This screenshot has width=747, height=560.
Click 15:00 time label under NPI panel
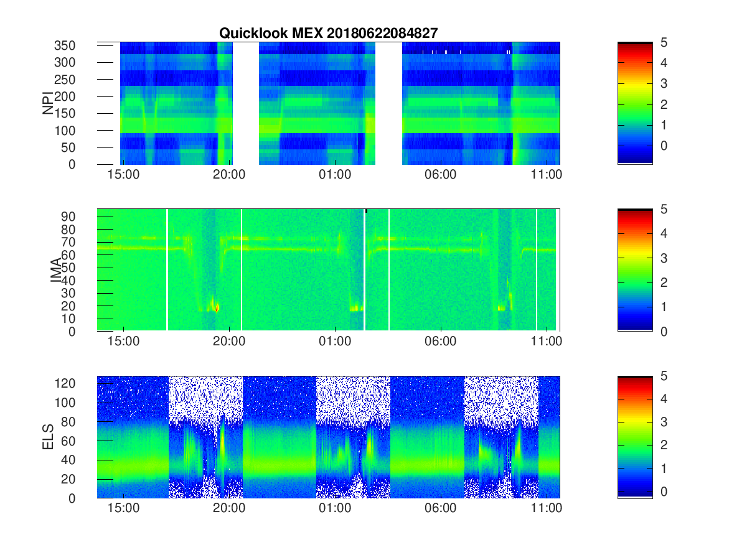coord(123,175)
